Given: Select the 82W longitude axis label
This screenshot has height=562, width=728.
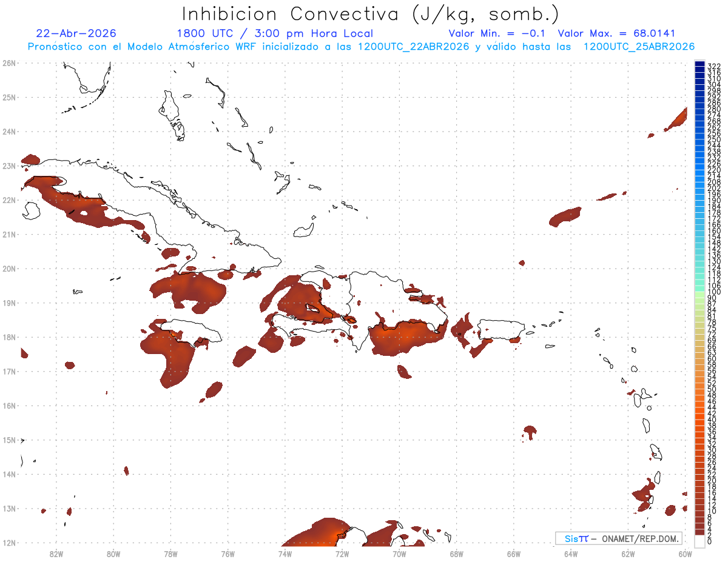Looking at the screenshot, I should tap(56, 553).
